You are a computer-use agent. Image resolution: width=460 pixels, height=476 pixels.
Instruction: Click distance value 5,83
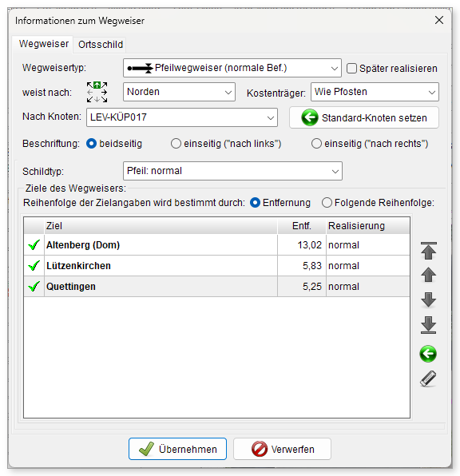(x=311, y=266)
